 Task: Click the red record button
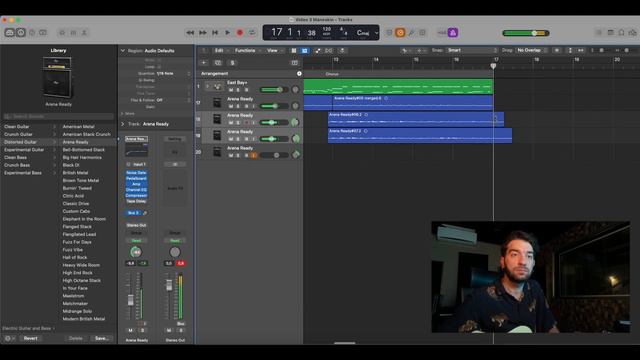pyautogui.click(x=240, y=33)
